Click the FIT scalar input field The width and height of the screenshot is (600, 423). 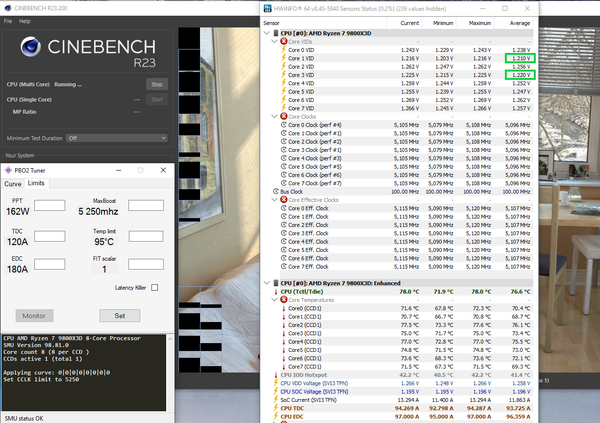click(146, 264)
